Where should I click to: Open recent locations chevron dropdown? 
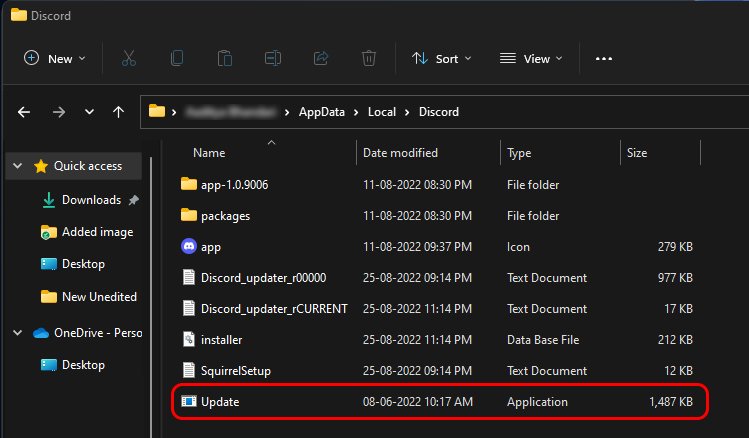tap(89, 112)
